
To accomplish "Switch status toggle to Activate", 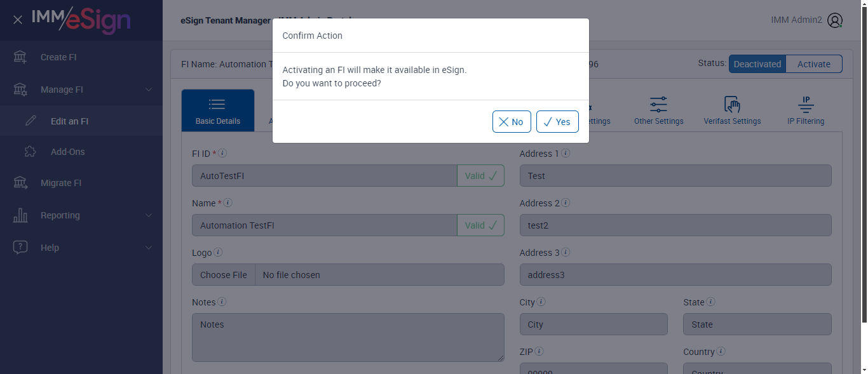I will pyautogui.click(x=813, y=64).
